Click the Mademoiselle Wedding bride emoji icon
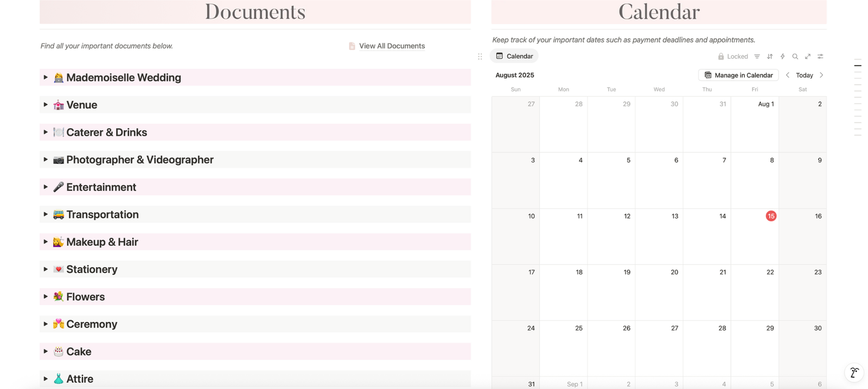868x389 pixels. coord(59,78)
